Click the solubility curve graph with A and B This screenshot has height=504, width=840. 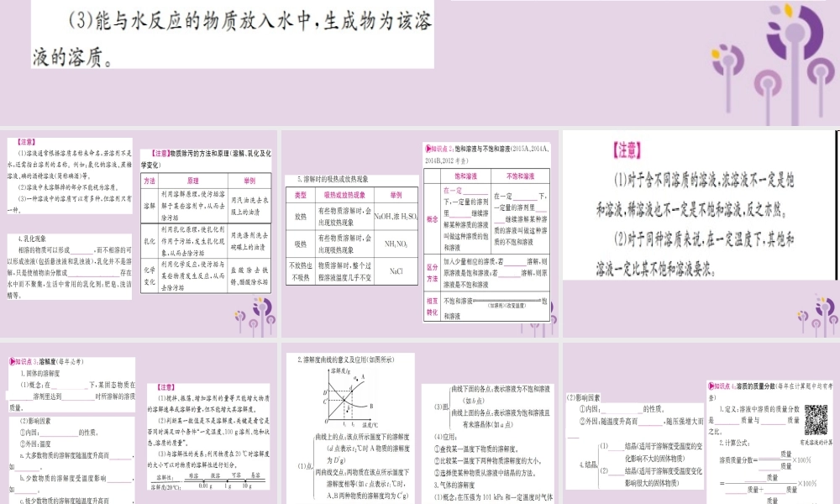coord(349,397)
